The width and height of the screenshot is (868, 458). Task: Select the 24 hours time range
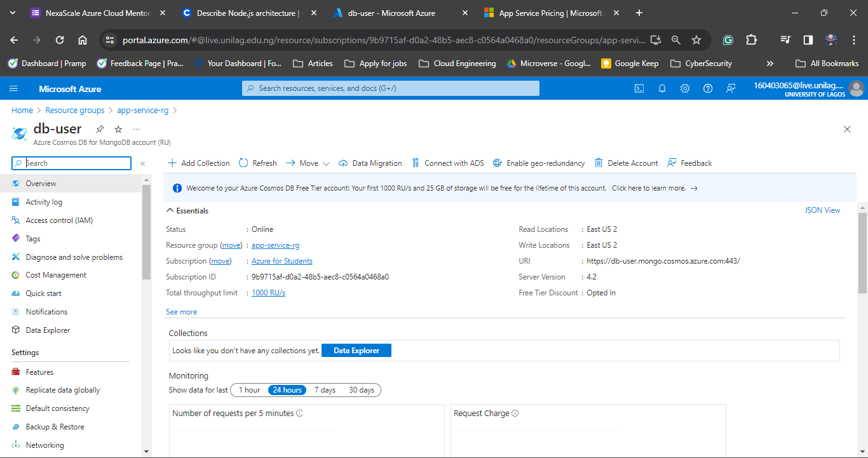(287, 390)
